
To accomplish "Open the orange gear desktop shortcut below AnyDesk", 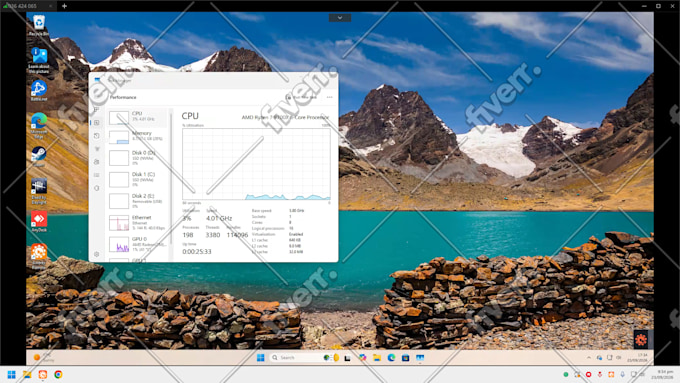I will pyautogui.click(x=39, y=256).
